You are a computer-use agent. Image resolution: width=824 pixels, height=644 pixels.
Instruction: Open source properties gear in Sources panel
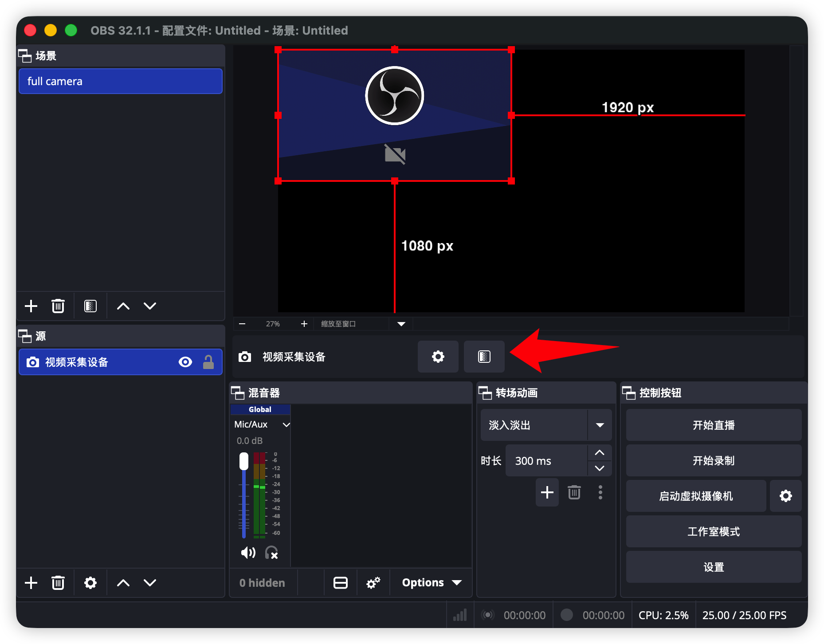pyautogui.click(x=90, y=583)
